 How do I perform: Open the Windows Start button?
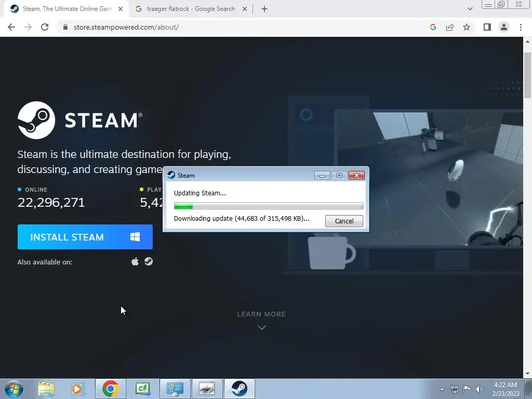tap(14, 389)
